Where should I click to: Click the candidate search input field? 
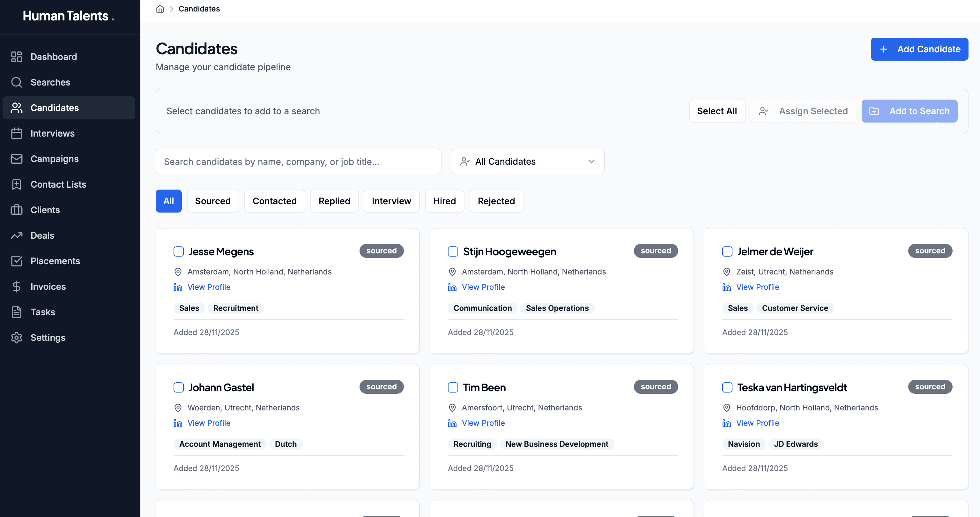(298, 161)
